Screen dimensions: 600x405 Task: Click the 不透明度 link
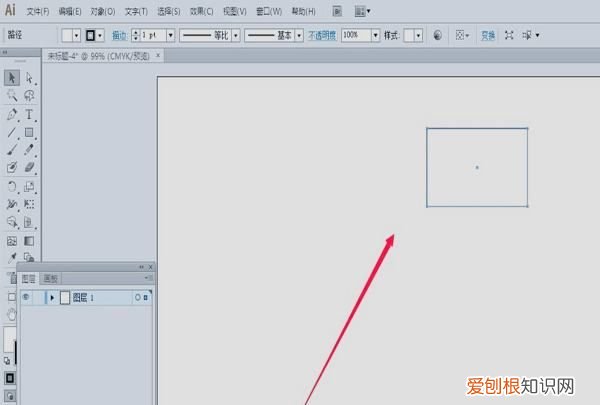point(321,35)
